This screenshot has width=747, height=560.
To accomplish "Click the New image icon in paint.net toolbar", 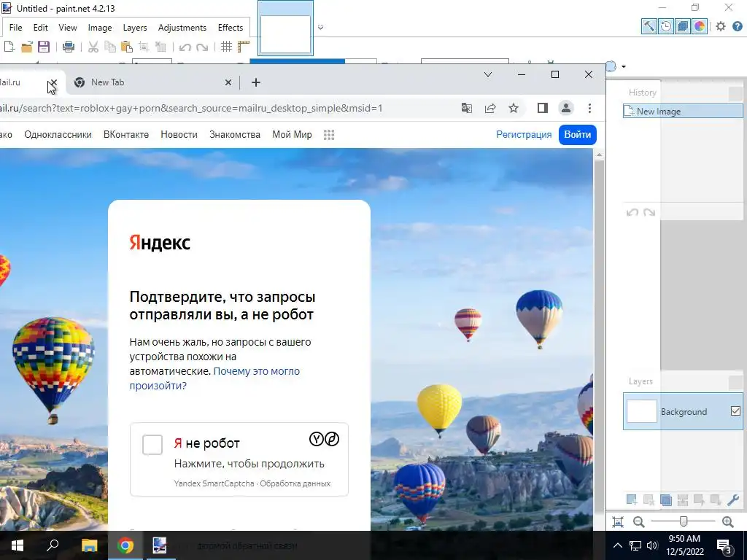I will tap(9, 47).
